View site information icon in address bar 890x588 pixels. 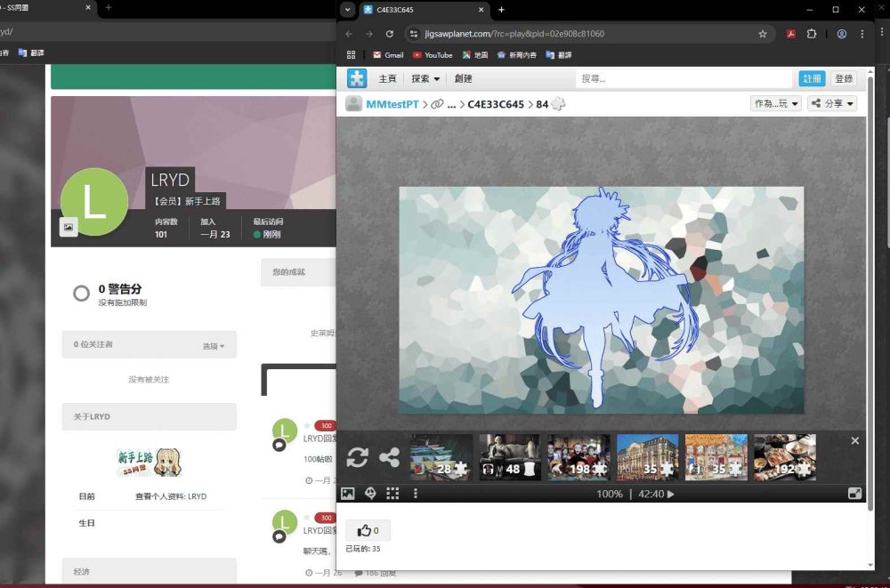click(414, 34)
